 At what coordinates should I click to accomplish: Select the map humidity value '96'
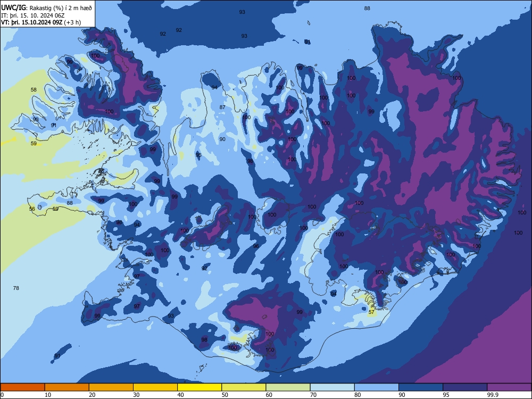(256, 246)
